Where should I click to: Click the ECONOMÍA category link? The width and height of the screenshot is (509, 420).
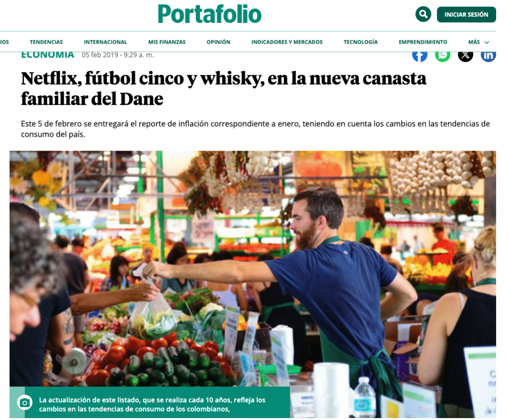(x=47, y=55)
